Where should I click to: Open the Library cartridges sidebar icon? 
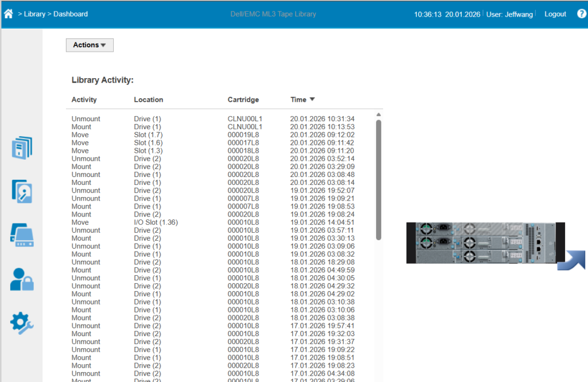(x=22, y=148)
